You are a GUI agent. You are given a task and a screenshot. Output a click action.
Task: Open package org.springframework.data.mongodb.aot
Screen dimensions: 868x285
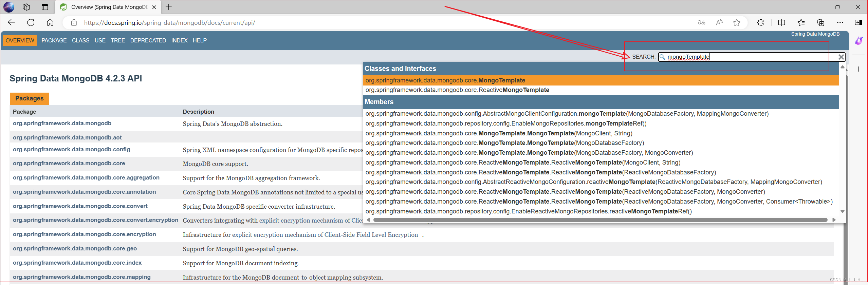click(67, 137)
